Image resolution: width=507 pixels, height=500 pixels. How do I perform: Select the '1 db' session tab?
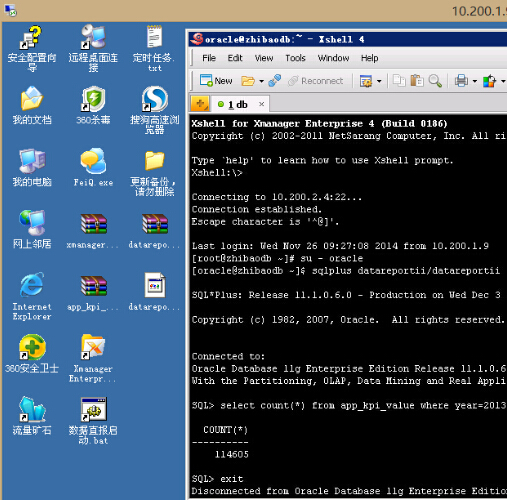pyautogui.click(x=237, y=105)
